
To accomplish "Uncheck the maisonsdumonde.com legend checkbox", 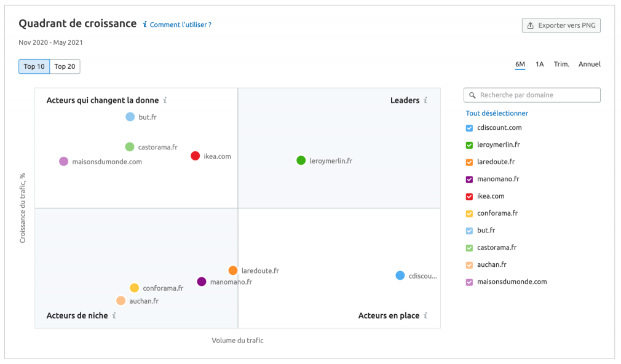I will pyautogui.click(x=469, y=282).
